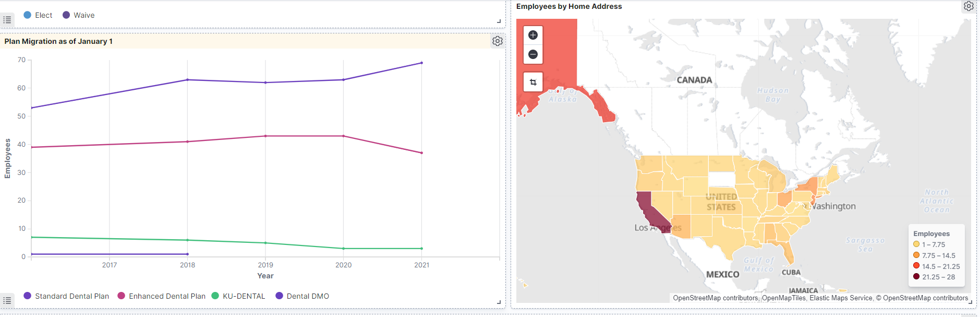The image size is (980, 317).
Task: Toggle the Waive series in legend
Action: click(78, 15)
